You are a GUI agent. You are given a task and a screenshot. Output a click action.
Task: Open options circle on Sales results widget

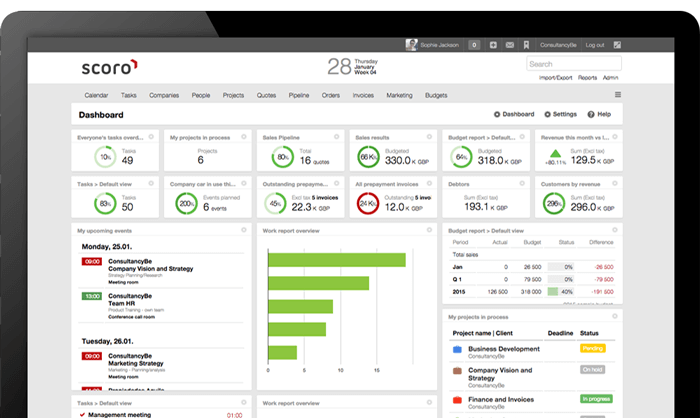(x=429, y=137)
